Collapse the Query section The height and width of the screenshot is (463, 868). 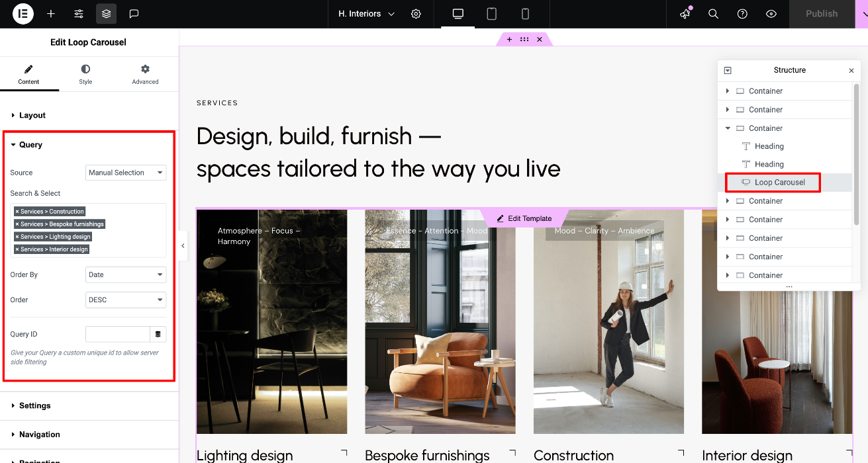click(x=89, y=145)
